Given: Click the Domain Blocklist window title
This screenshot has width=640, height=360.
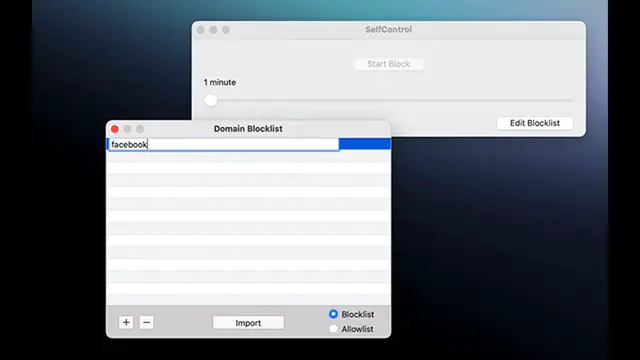Looking at the screenshot, I should (248, 129).
